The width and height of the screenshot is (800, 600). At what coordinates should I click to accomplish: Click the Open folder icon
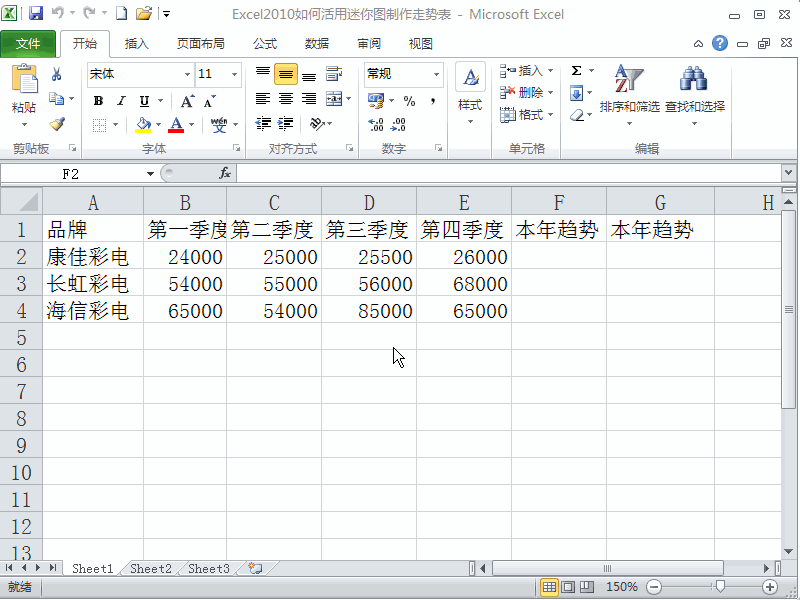click(x=144, y=14)
